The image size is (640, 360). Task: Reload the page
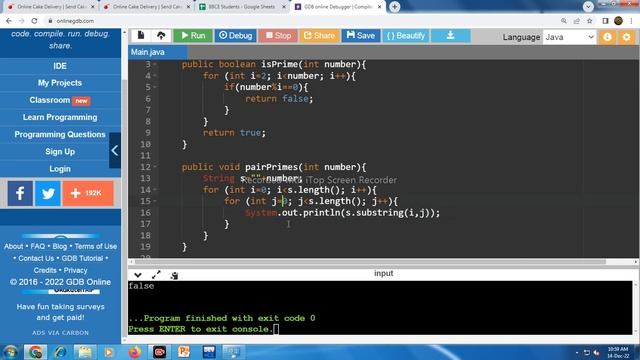point(34,21)
